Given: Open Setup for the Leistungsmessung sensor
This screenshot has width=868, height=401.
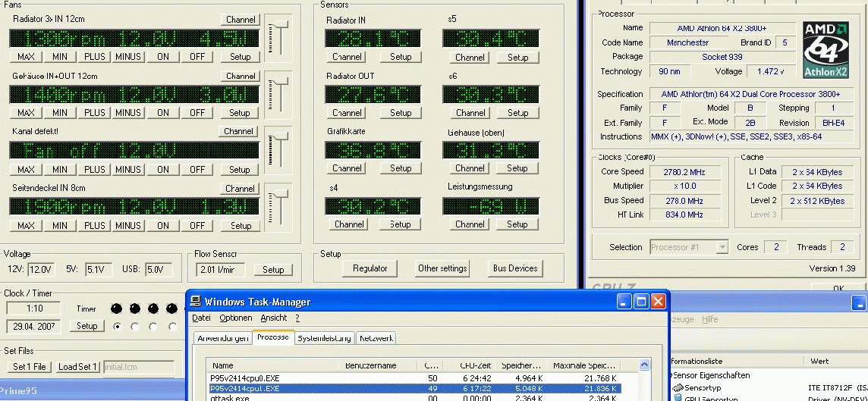Looking at the screenshot, I should pyautogui.click(x=517, y=224).
